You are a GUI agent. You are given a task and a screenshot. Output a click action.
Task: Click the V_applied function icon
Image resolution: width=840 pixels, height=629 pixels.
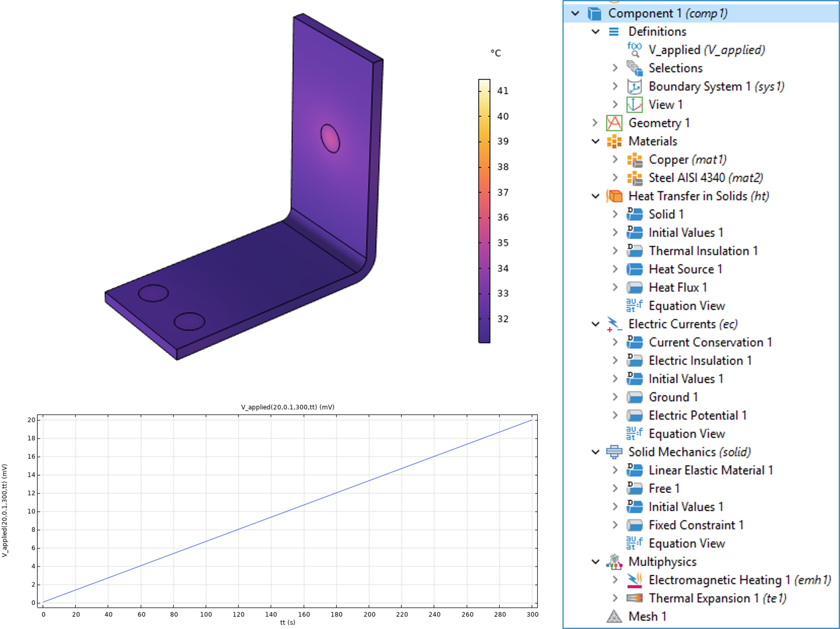point(634,50)
